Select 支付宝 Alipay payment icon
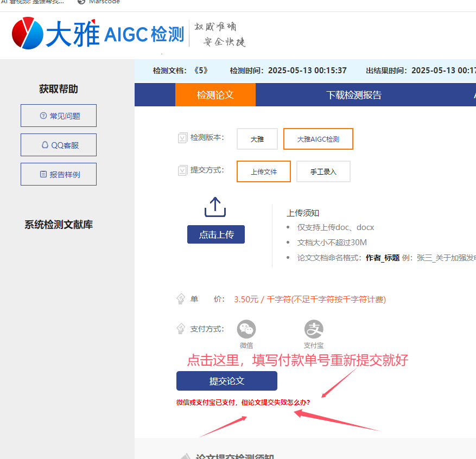The width and height of the screenshot is (476, 459). pyautogui.click(x=314, y=329)
